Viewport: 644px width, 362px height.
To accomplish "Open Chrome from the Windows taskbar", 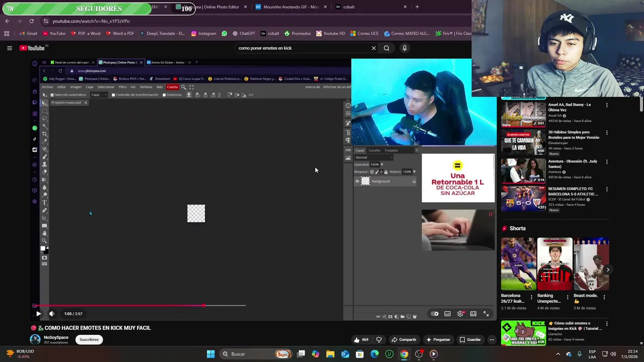I will pyautogui.click(x=404, y=354).
